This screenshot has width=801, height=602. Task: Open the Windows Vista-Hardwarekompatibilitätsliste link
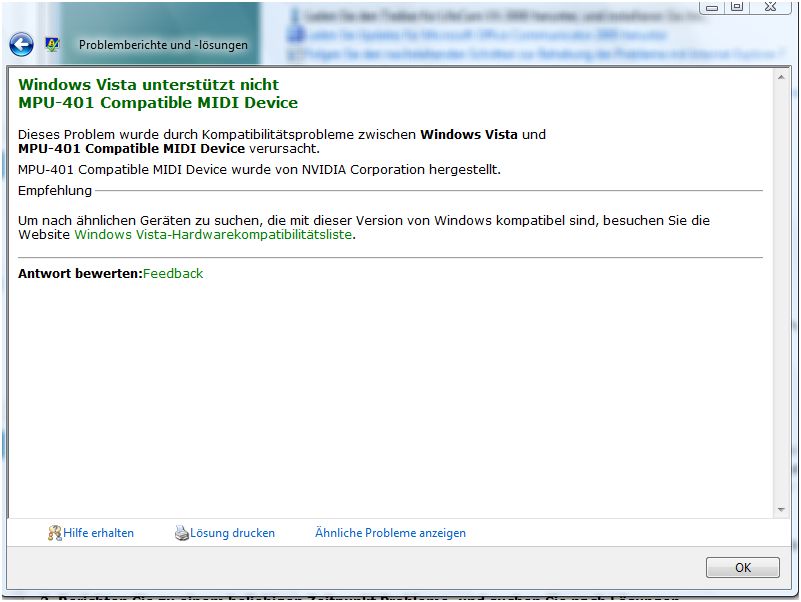pos(213,235)
